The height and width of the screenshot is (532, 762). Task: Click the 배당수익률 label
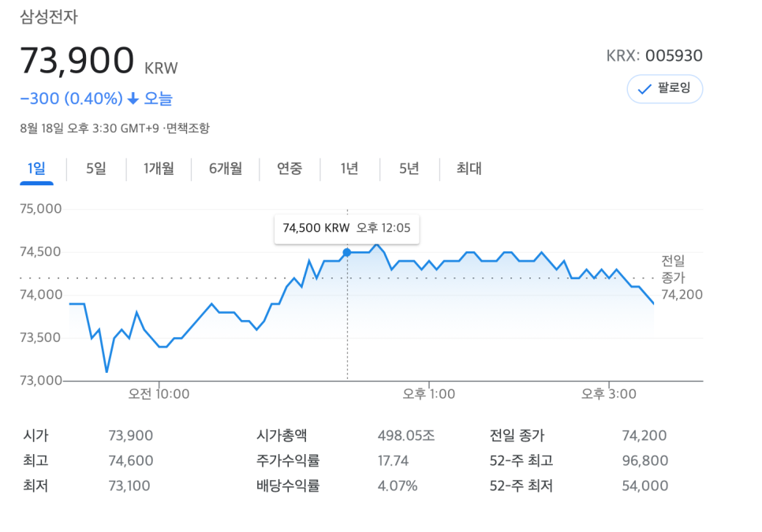pyautogui.click(x=288, y=485)
